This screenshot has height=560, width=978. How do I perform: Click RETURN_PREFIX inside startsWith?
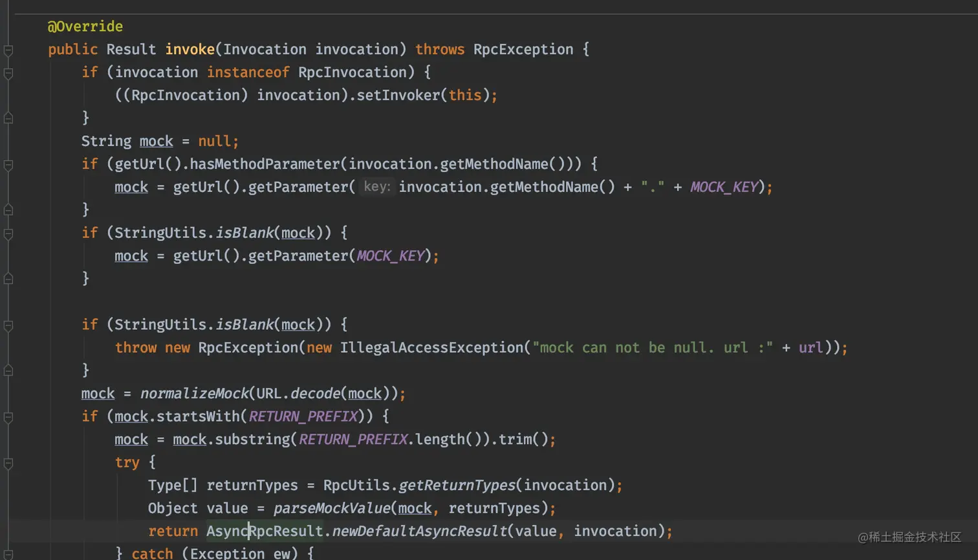[x=303, y=416]
